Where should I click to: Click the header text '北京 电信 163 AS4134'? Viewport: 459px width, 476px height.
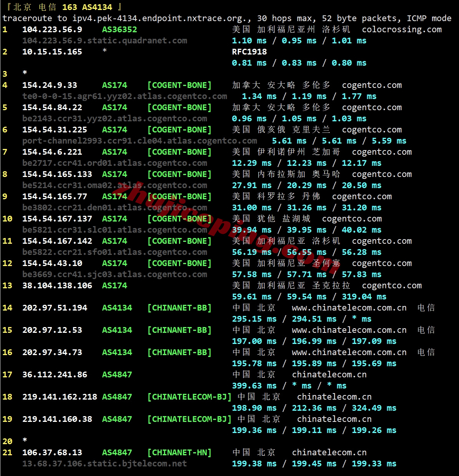click(63, 7)
